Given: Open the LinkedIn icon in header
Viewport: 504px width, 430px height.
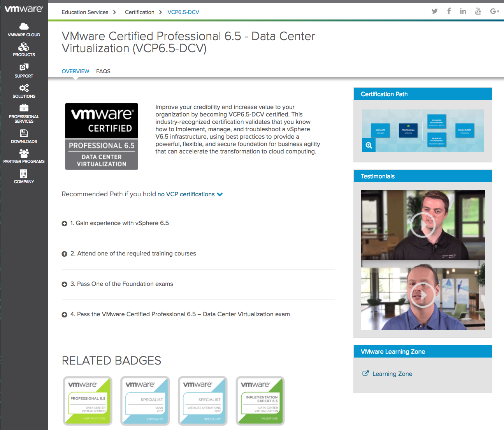Looking at the screenshot, I should pyautogui.click(x=463, y=11).
